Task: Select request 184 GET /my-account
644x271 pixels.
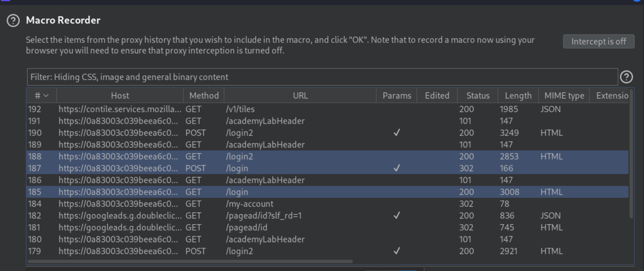Action: pos(327,204)
